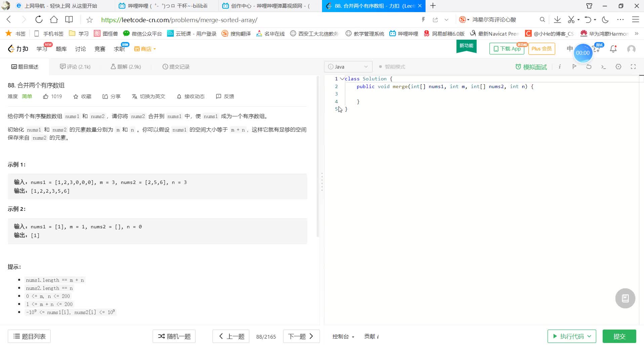The image size is (644, 345).
Task: Open Sogou search engine selector dropdown
Action: tap(464, 20)
